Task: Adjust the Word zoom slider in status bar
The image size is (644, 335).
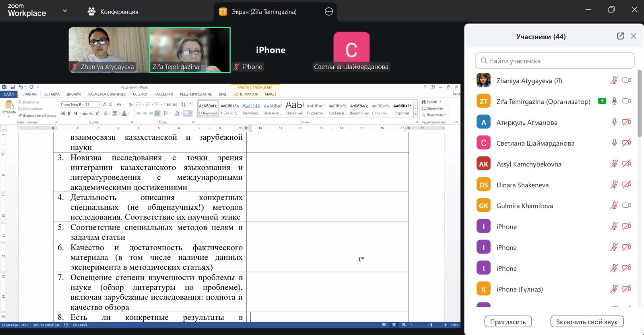Action: click(431, 325)
